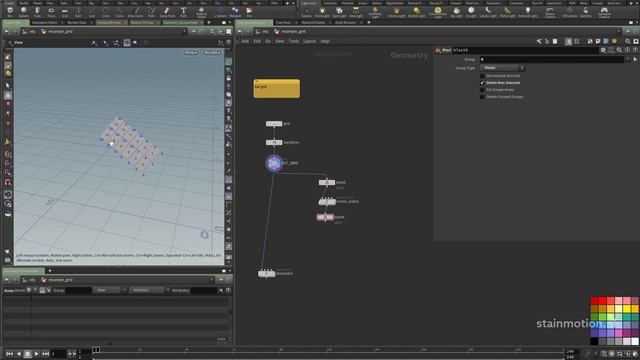Select the File shelf tool

point(249,11)
